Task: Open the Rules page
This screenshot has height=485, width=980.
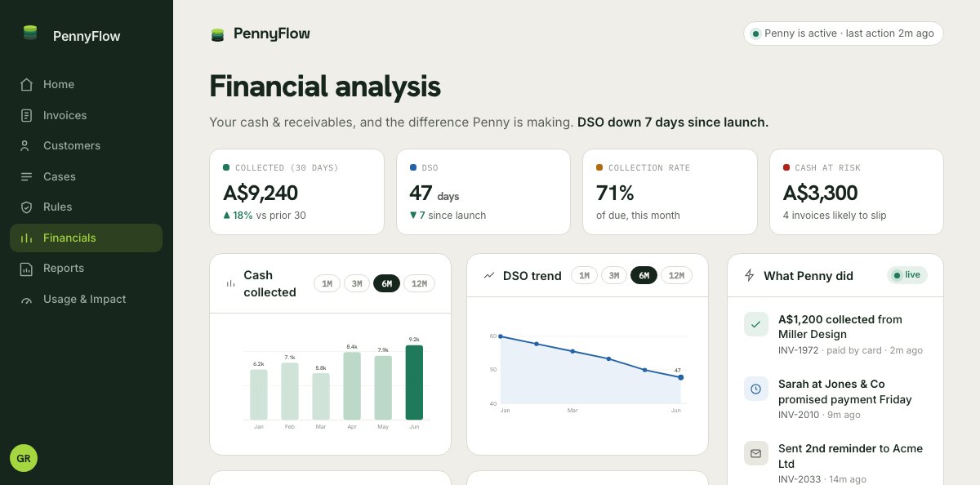Action: (86, 207)
